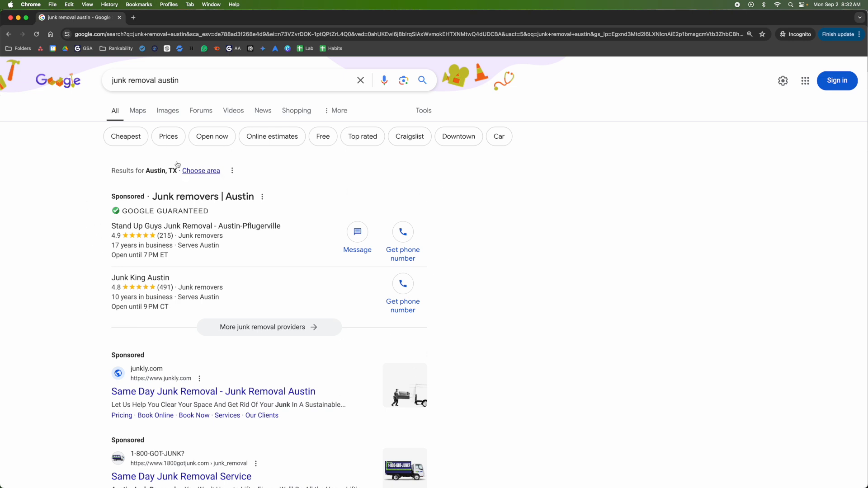This screenshot has width=868, height=488.
Task: Open Chrome Profiles menu
Action: coord(169,5)
